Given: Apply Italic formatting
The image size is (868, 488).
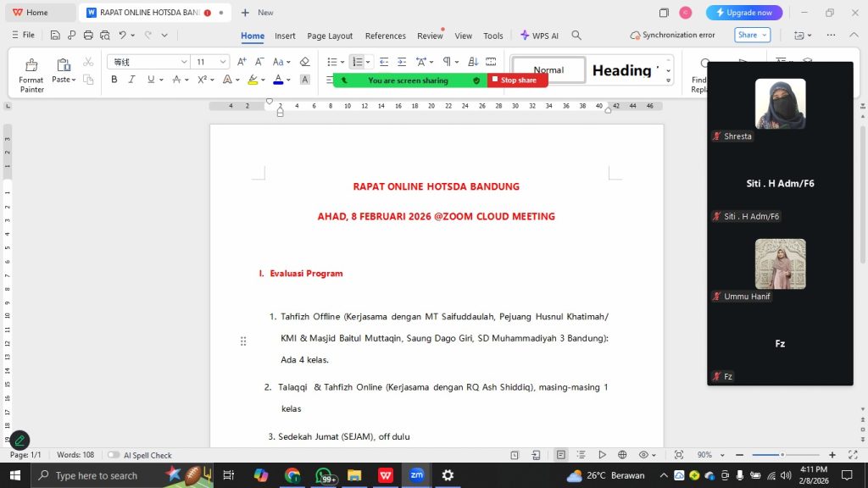Looking at the screenshot, I should click(x=131, y=80).
